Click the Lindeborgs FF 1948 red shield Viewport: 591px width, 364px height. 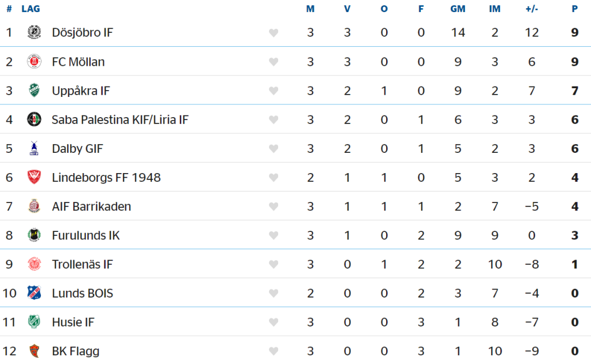(34, 177)
